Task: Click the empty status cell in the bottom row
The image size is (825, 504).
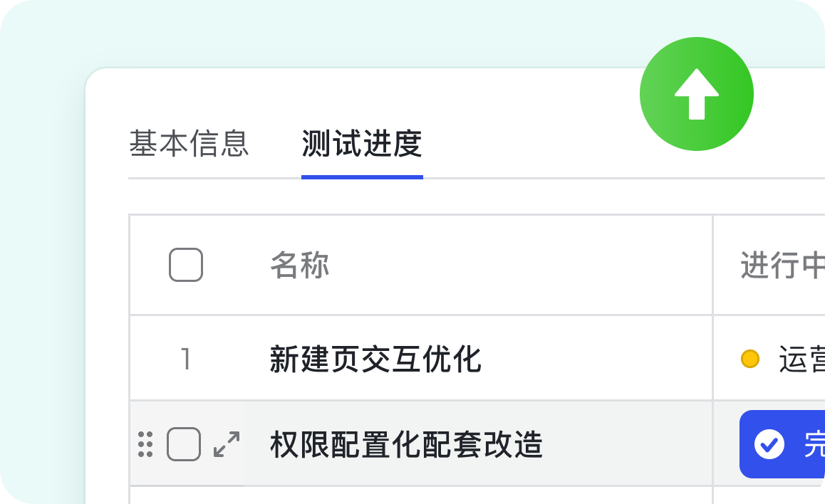Action: click(769, 495)
